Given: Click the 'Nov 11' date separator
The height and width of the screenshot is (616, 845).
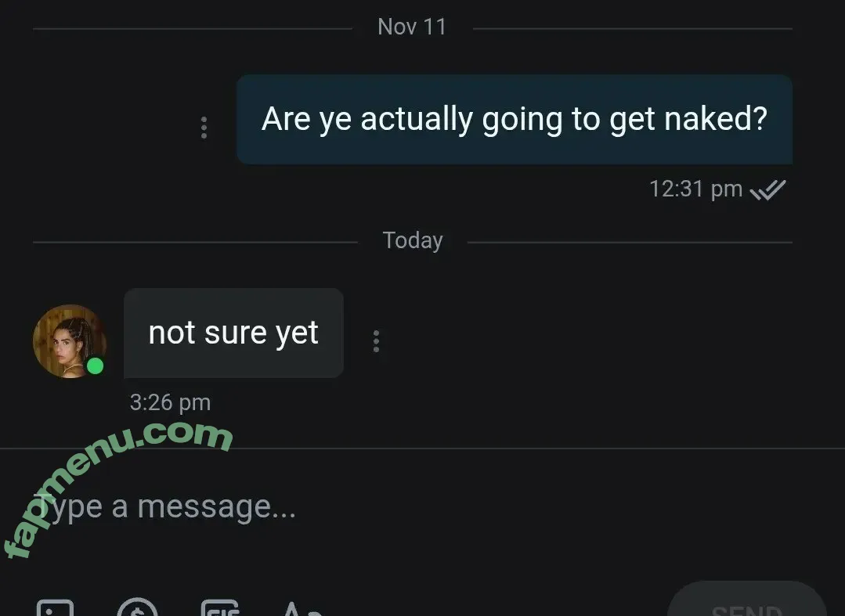Looking at the screenshot, I should coord(412,27).
